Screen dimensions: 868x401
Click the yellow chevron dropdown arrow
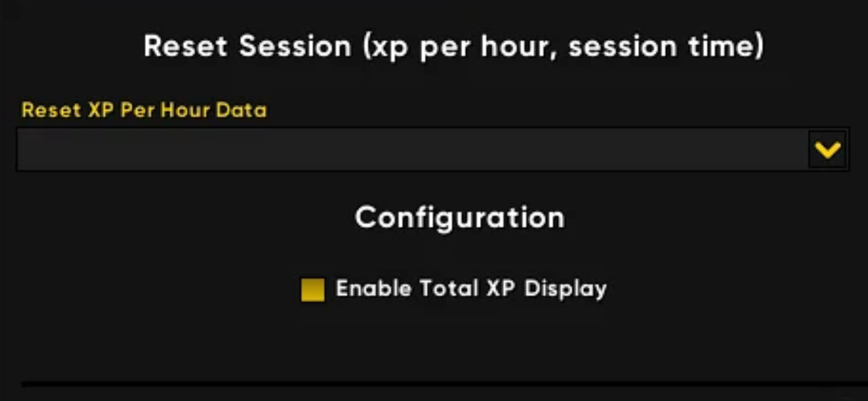(x=827, y=150)
